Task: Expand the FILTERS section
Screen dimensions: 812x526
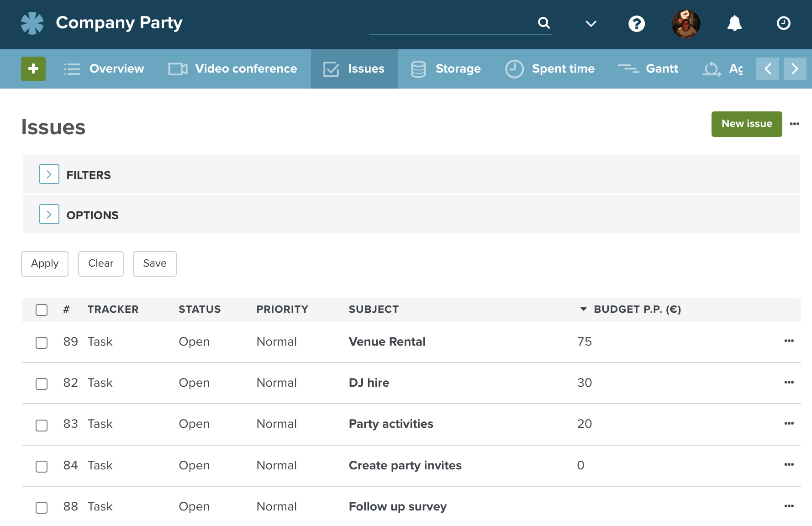Action: [x=49, y=174]
